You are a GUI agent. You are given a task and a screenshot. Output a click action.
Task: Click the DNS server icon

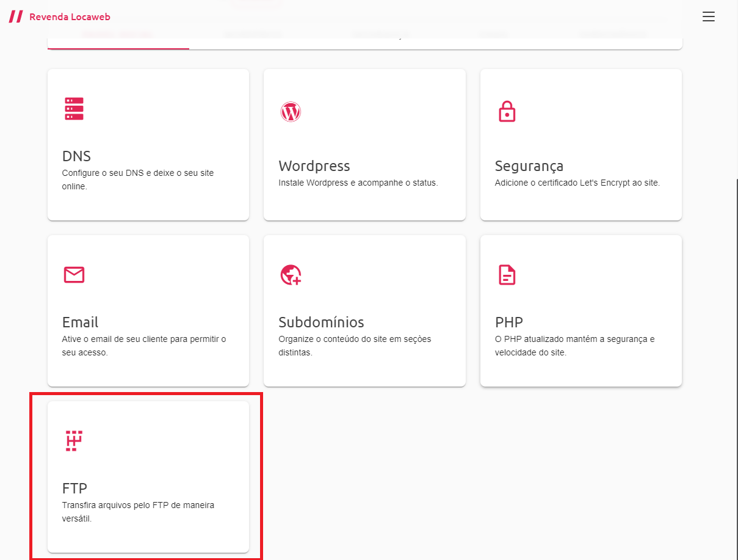click(x=74, y=109)
